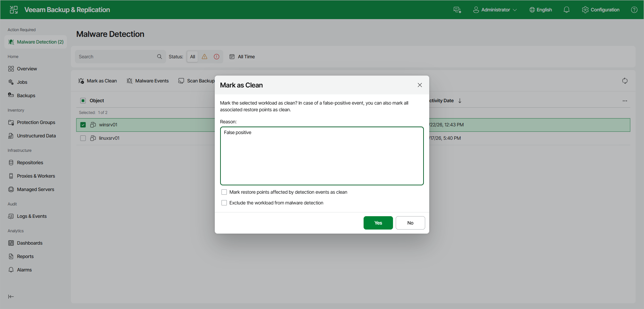The image size is (644, 309).
Task: Click the Managed Servers sidebar icon
Action: (11, 189)
